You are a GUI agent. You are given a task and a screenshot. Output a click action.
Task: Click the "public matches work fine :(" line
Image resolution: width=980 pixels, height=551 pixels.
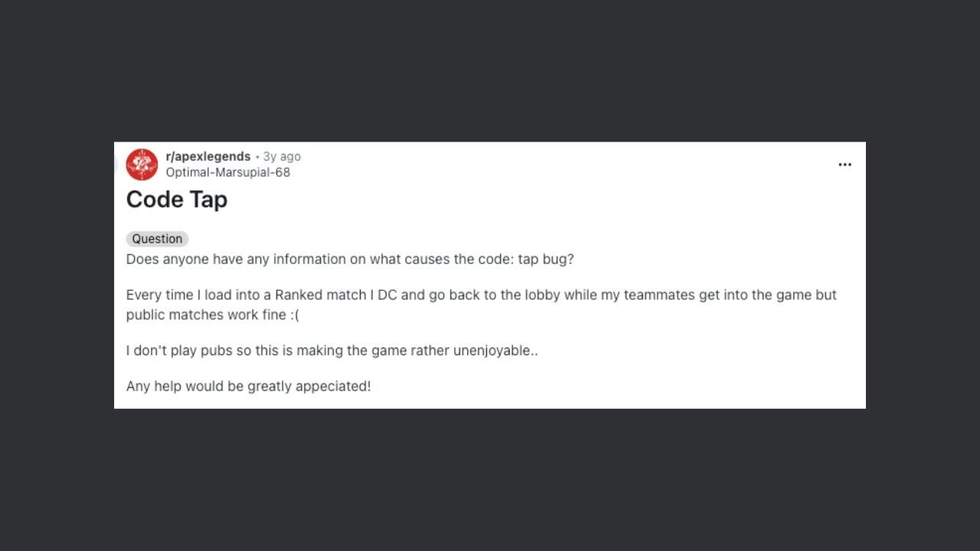coord(213,315)
